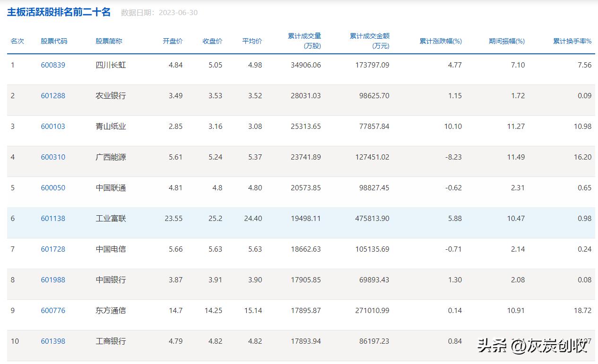This screenshot has height=364, width=598.
Task: Click the 收盘价 column header
Action: click(213, 41)
